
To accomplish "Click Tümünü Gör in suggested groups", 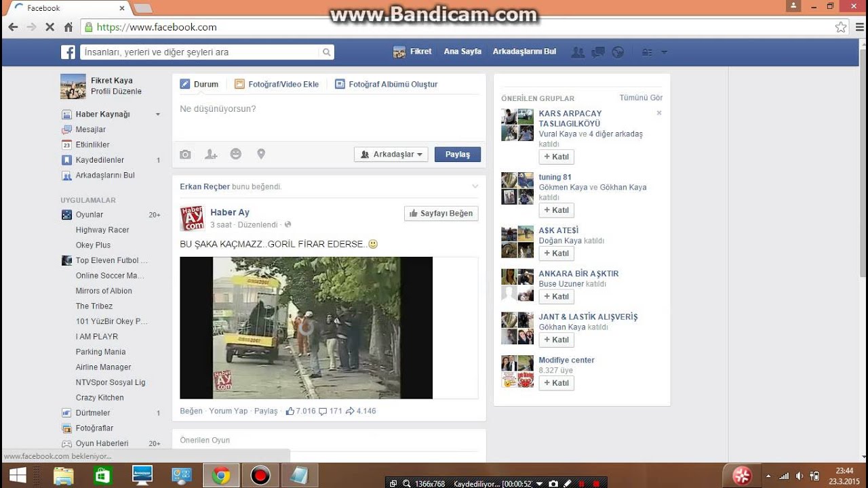I will pos(641,98).
